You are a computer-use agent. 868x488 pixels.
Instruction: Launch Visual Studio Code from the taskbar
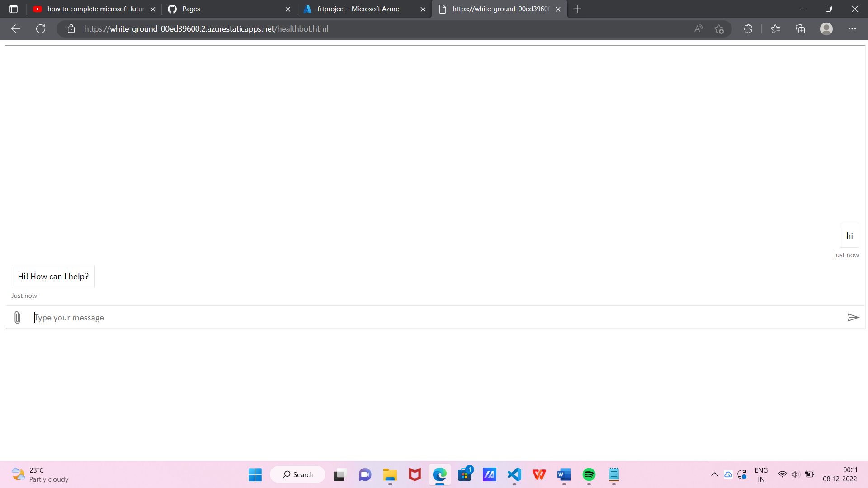(514, 474)
